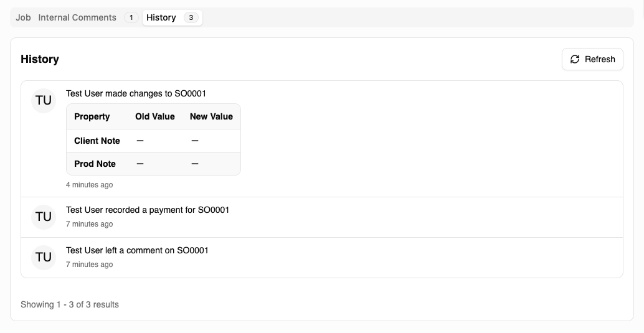Image resolution: width=644 pixels, height=333 pixels.
Task: Click the Old Value column header
Action: click(x=155, y=116)
